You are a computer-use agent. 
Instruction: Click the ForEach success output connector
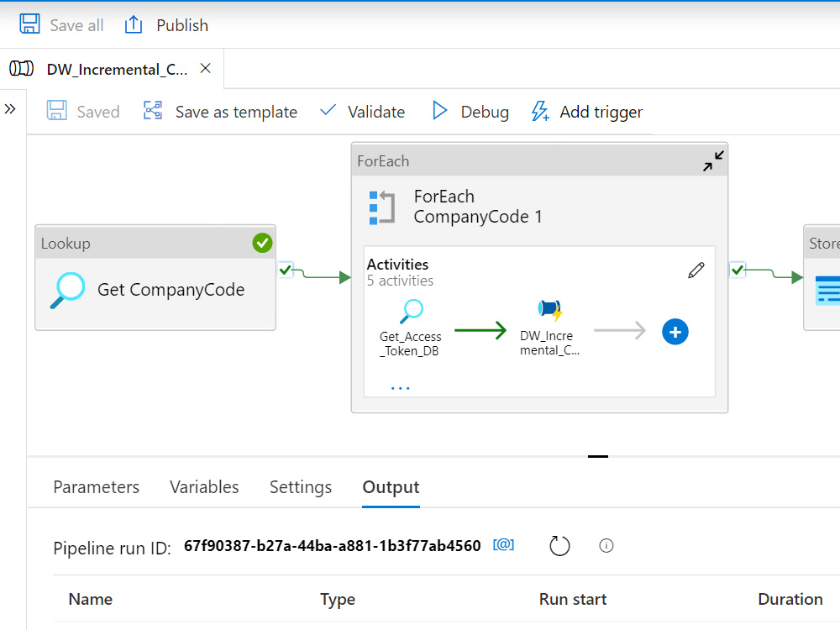click(738, 270)
